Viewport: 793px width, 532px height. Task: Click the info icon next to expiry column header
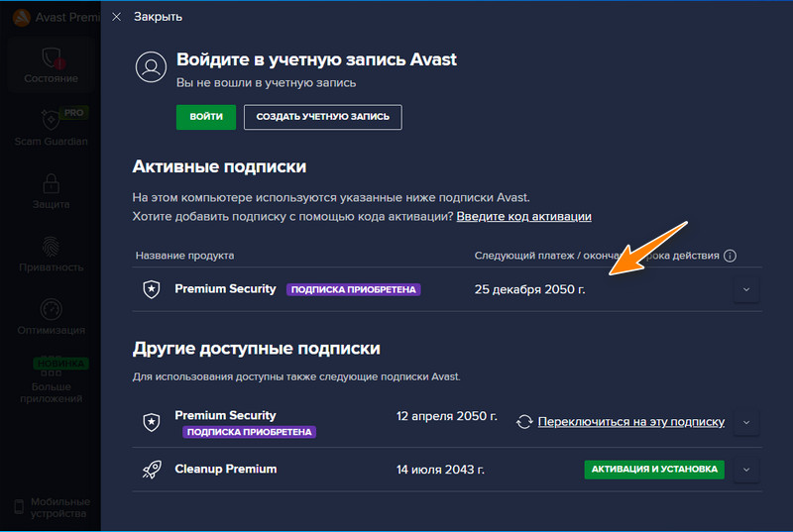click(730, 256)
